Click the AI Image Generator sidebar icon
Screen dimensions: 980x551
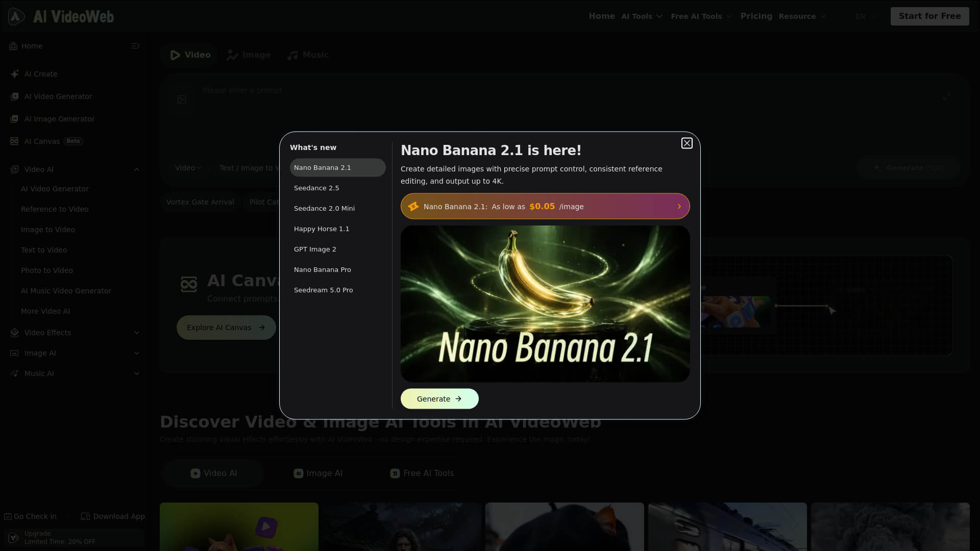pos(15,119)
